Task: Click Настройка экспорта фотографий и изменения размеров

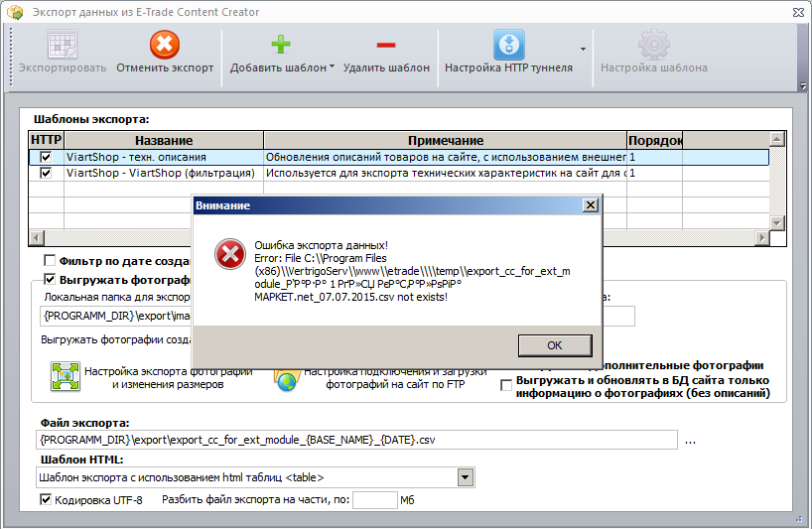Action: pos(169,378)
